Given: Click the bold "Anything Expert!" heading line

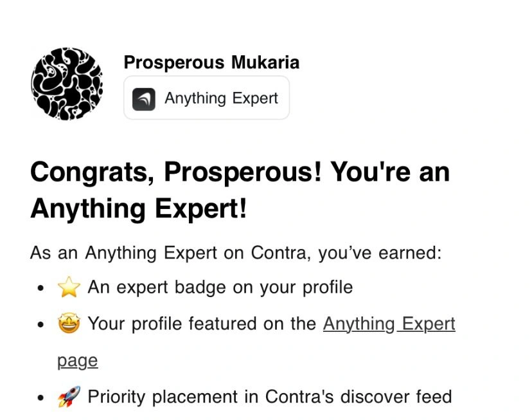Looking at the screenshot, I should point(138,208).
